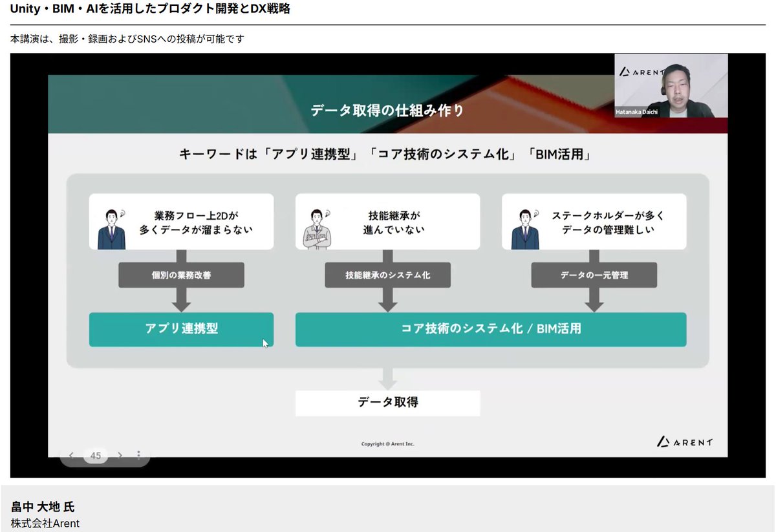
Task: Click the lecture title about Unity・BIM・AI
Action: point(149,10)
